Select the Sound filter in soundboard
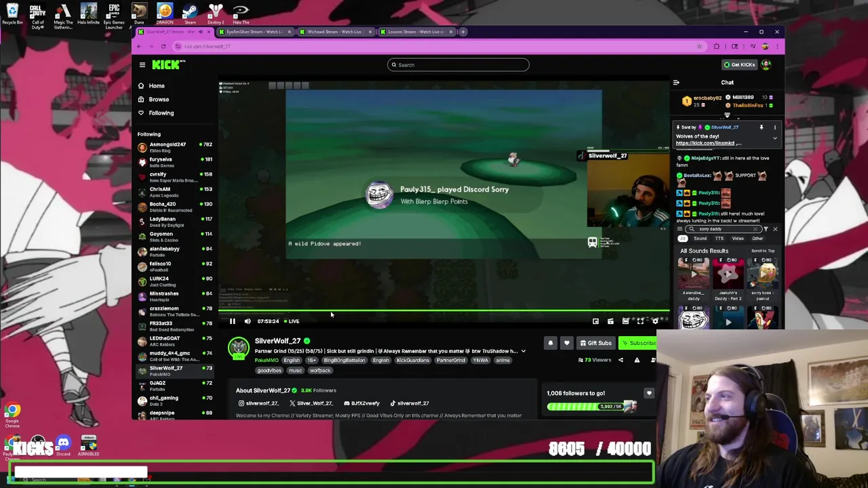The height and width of the screenshot is (488, 868). 700,239
